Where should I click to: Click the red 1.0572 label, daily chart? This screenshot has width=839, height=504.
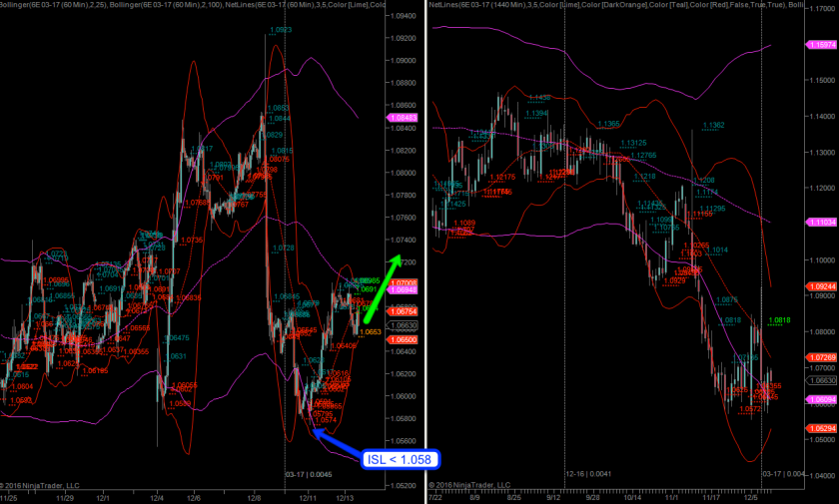click(750, 409)
